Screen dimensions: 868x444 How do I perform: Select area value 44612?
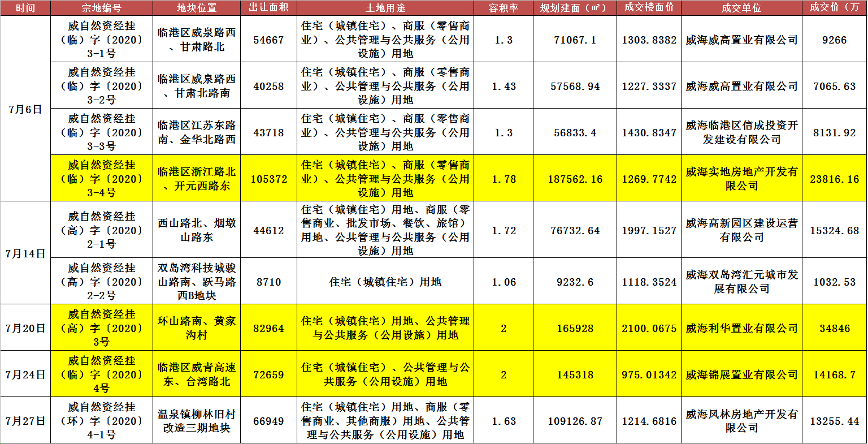coord(269,230)
